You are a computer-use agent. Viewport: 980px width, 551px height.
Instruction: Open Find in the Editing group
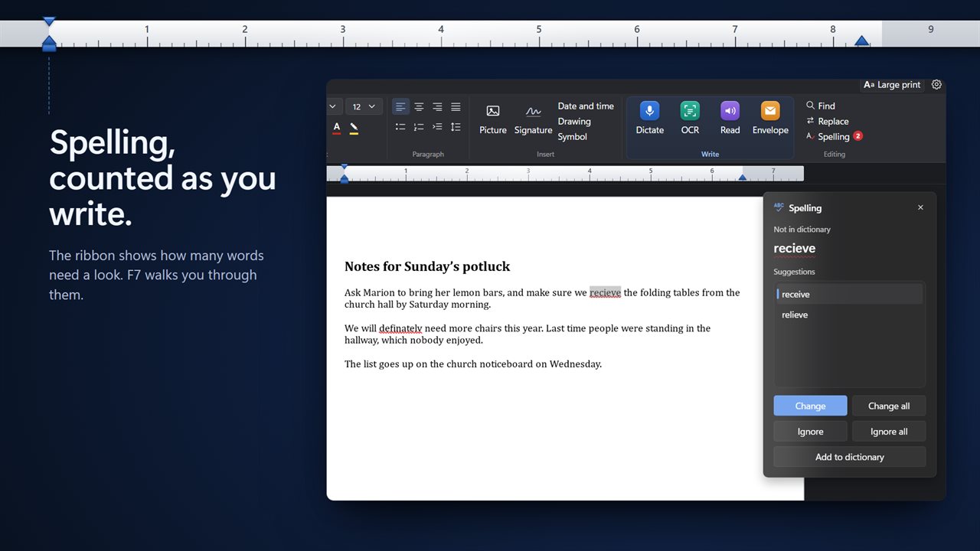click(x=821, y=106)
